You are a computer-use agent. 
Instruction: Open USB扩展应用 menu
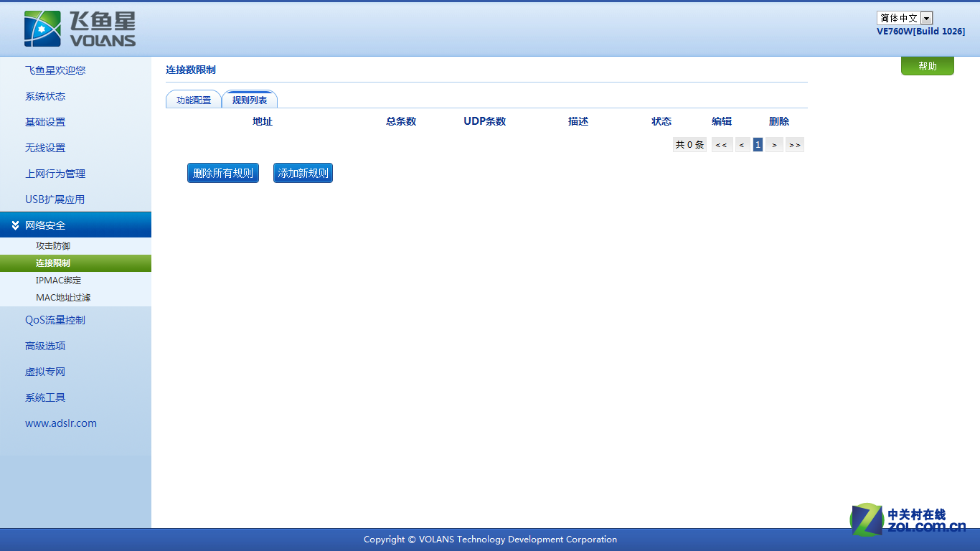(x=55, y=199)
